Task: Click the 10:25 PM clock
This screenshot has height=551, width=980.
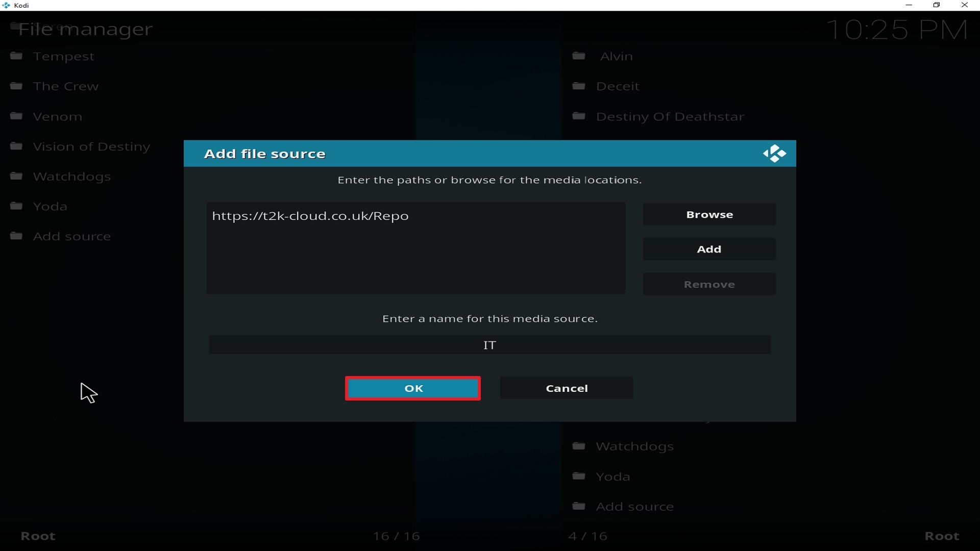Action: [x=897, y=30]
